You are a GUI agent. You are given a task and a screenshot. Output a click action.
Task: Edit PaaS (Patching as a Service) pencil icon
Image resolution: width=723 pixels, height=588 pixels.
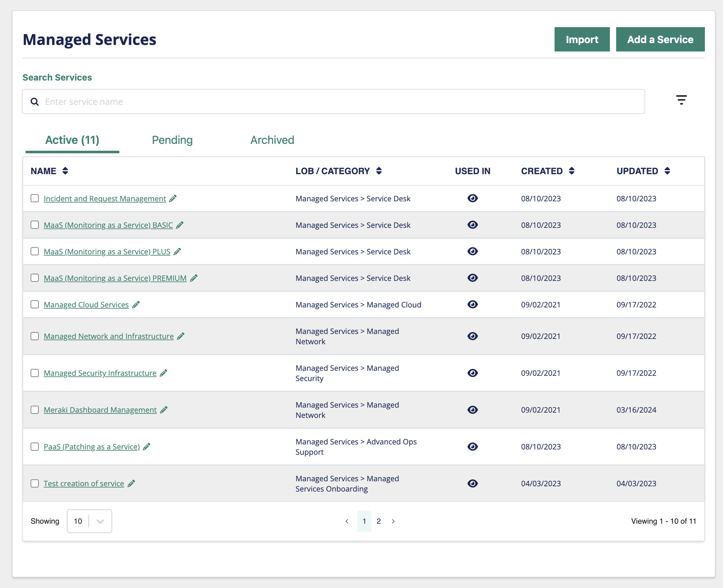(x=147, y=447)
